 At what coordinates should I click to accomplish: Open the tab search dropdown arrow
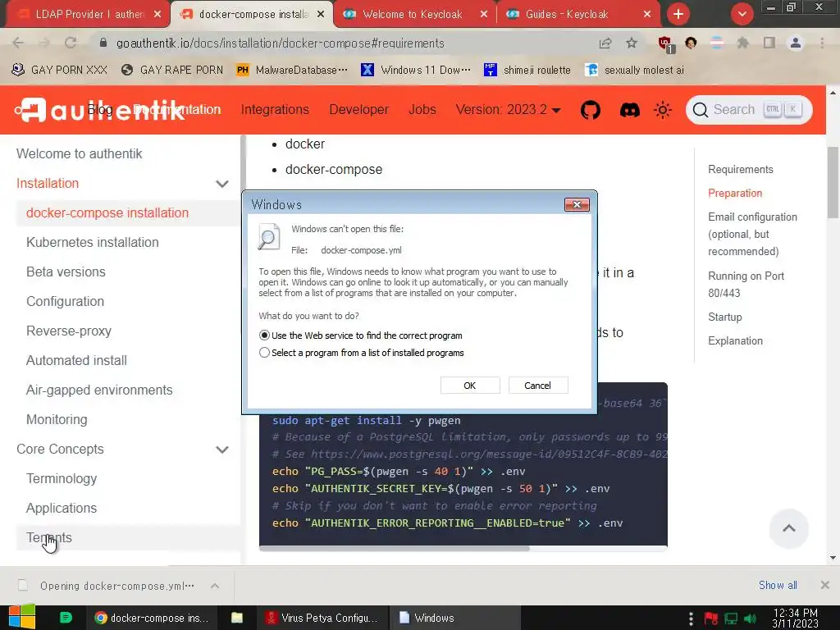tap(742, 14)
